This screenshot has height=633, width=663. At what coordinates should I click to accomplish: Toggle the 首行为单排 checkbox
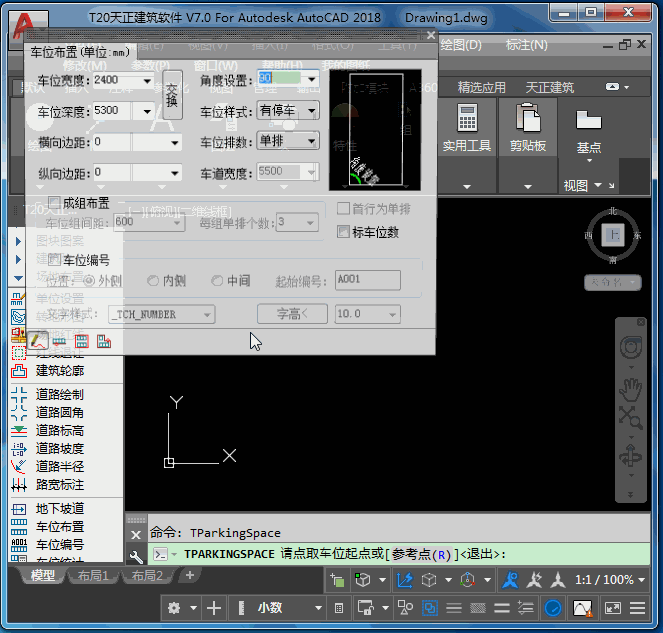pos(343,208)
